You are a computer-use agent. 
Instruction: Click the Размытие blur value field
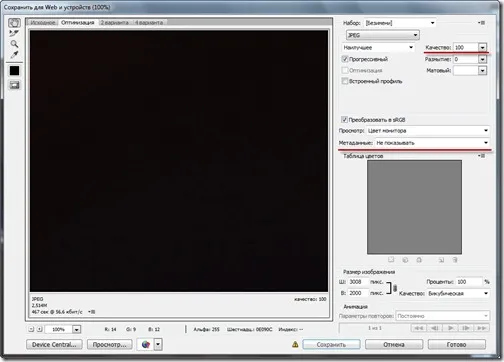pos(466,59)
